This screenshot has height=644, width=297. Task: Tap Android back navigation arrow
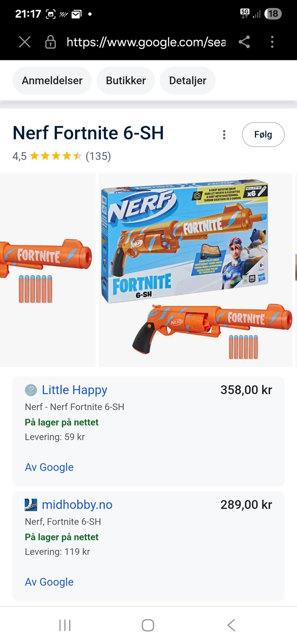pyautogui.click(x=231, y=625)
